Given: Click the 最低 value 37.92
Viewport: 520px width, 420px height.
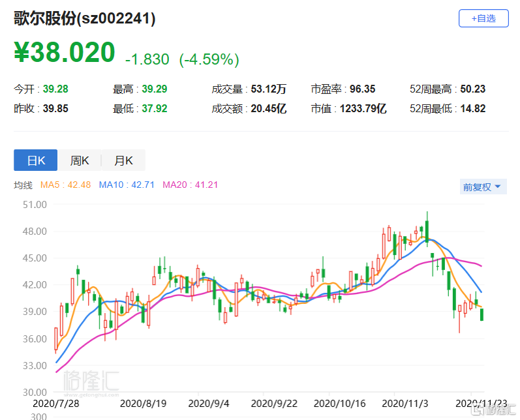Looking at the screenshot, I should (x=155, y=108).
